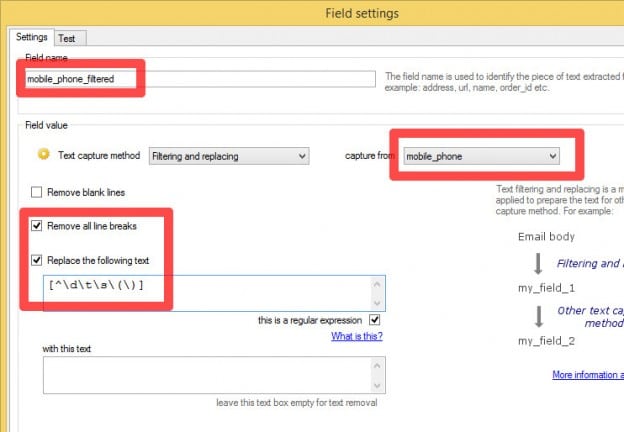Click down arrow of regex box scrollbar
The width and height of the screenshot is (624, 432).
[x=378, y=303]
